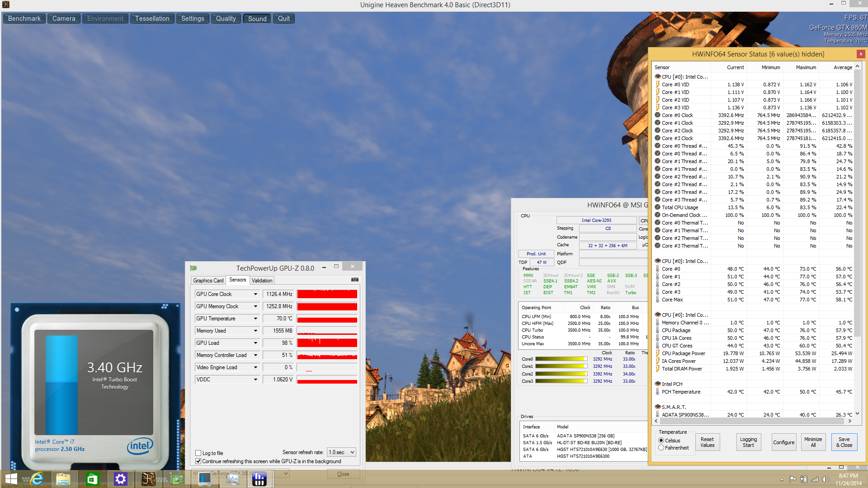Viewport: 868px width, 488px height.
Task: Open volume speaker tray icon
Action: tap(826, 479)
